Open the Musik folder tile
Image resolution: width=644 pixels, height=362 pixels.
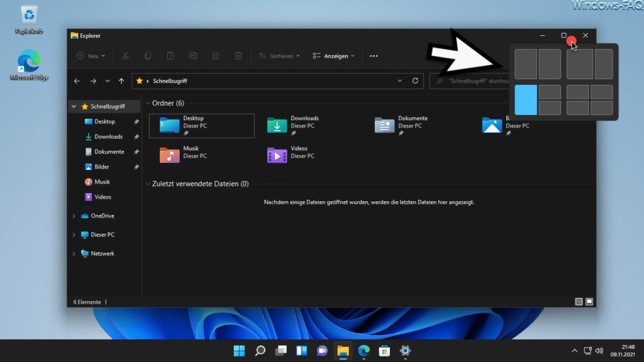[202, 155]
